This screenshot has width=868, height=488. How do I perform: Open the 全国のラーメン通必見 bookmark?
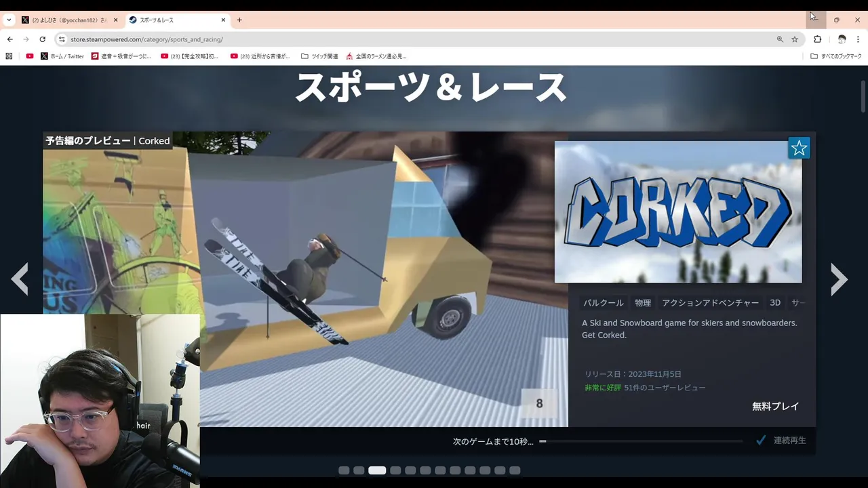[x=376, y=56]
